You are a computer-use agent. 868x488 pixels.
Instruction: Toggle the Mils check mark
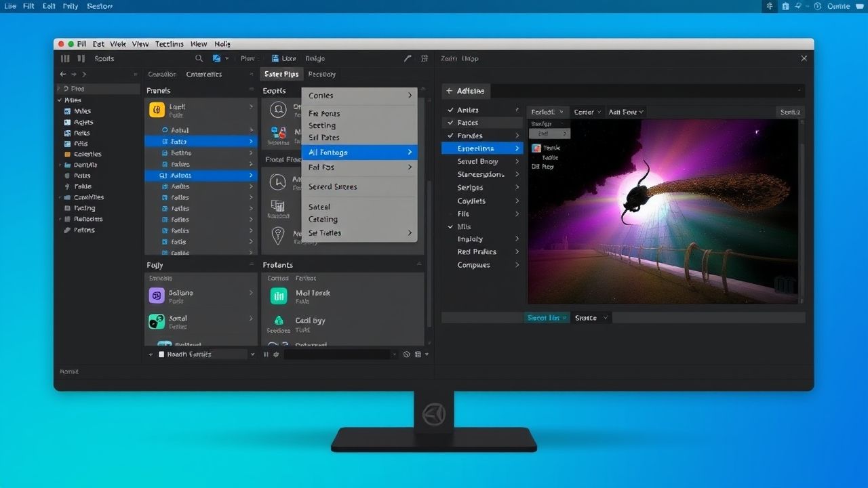(450, 227)
